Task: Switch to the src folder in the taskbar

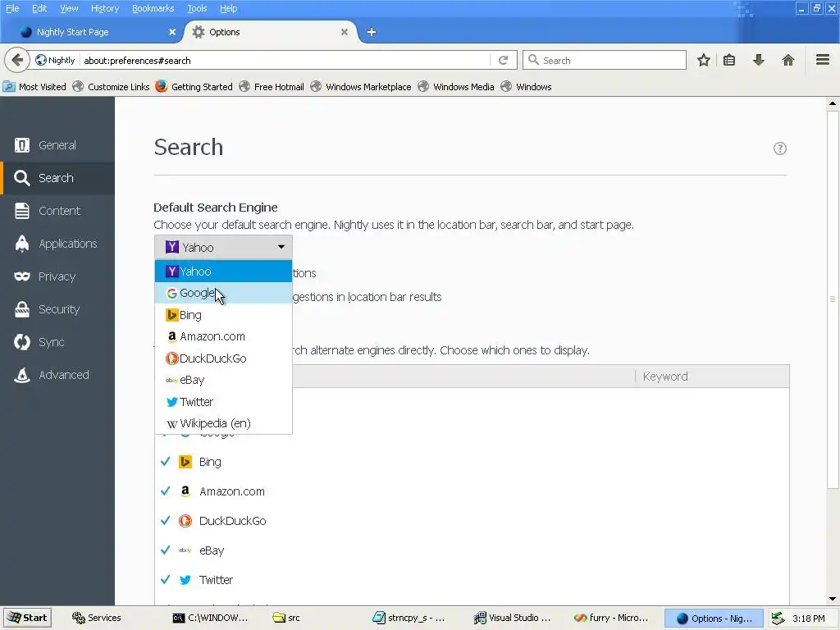Action: (x=287, y=618)
